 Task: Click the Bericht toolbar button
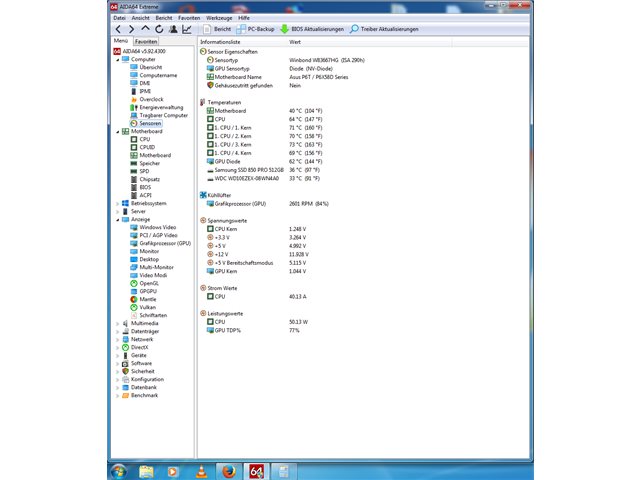click(218, 29)
